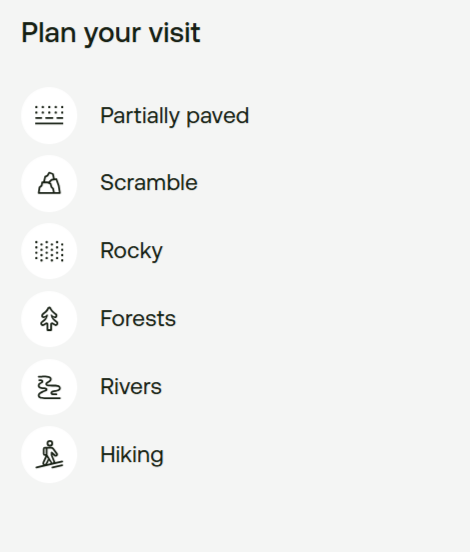Click the dotted Rocky terrain icon
Screen dimensions: 470x552
tap(49, 251)
